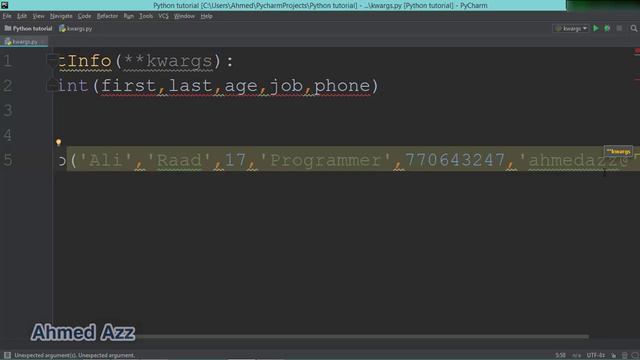Click the 'job' argument on line 2
The width and height of the screenshot is (640, 360).
(x=286, y=86)
